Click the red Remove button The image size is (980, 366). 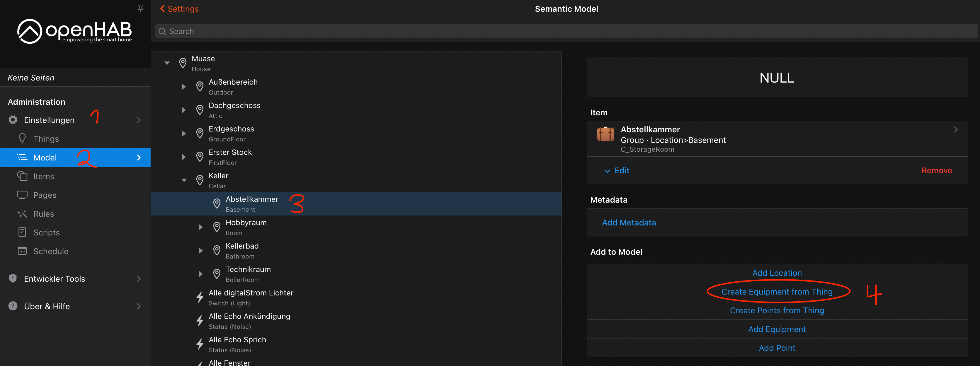click(936, 171)
